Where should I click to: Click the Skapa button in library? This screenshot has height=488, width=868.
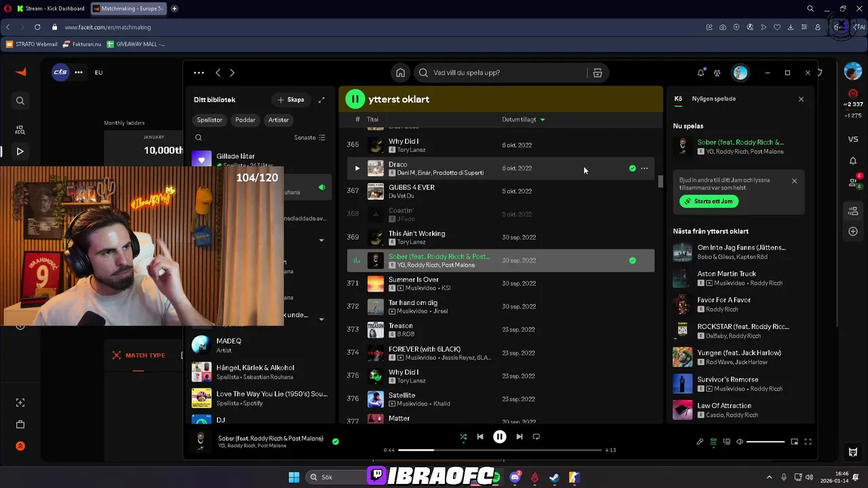click(291, 100)
